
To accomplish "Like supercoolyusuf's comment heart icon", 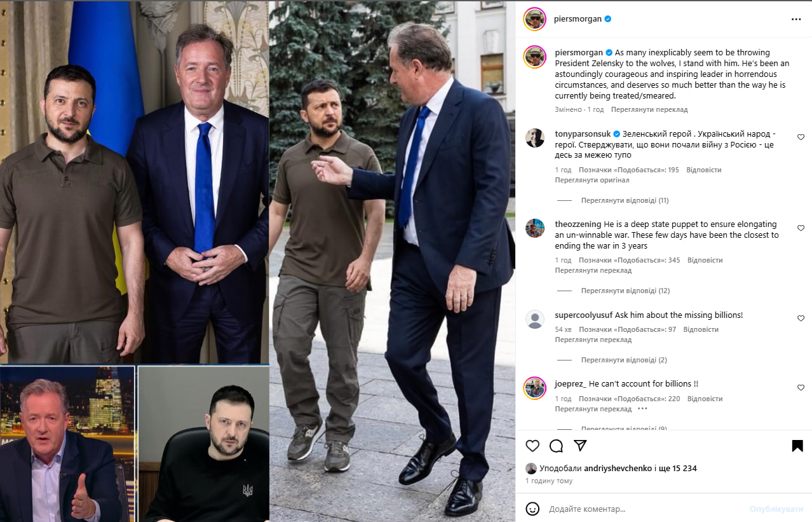I will coord(801,318).
